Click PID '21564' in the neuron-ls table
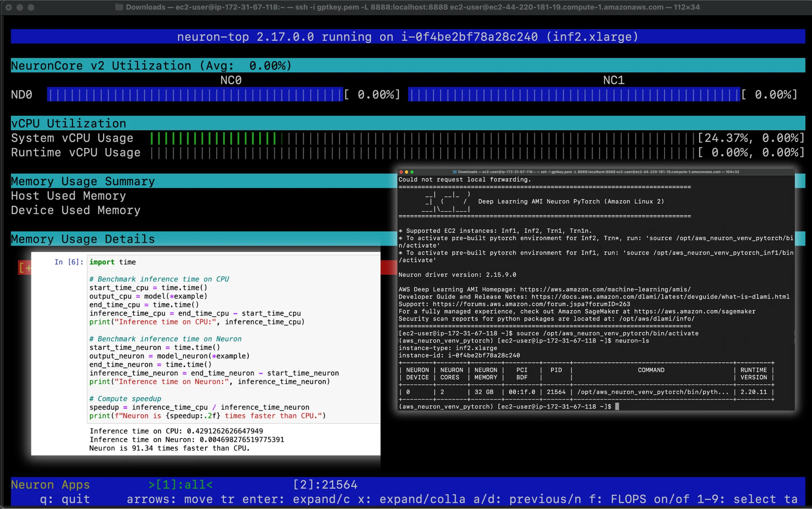This screenshot has height=509, width=812. tap(556, 392)
